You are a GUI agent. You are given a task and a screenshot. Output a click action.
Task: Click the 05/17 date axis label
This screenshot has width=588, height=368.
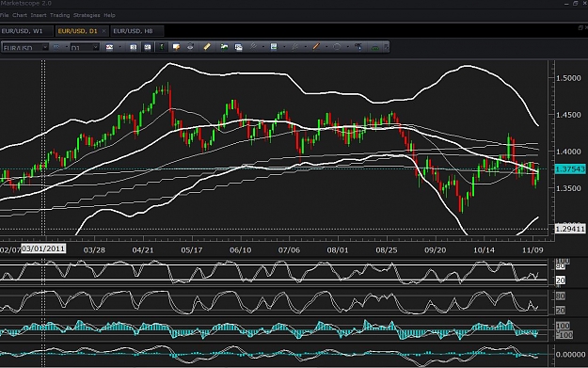point(192,250)
